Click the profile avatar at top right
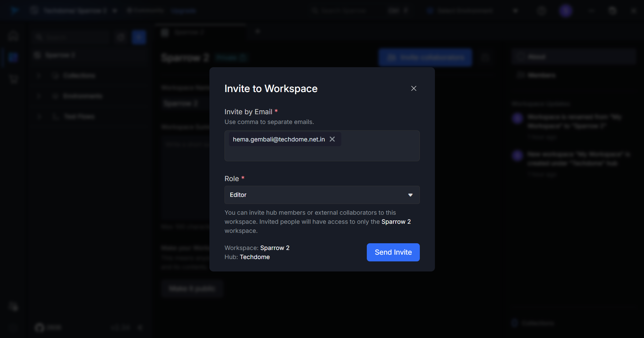Viewport: 644px width, 338px height. 565,10
